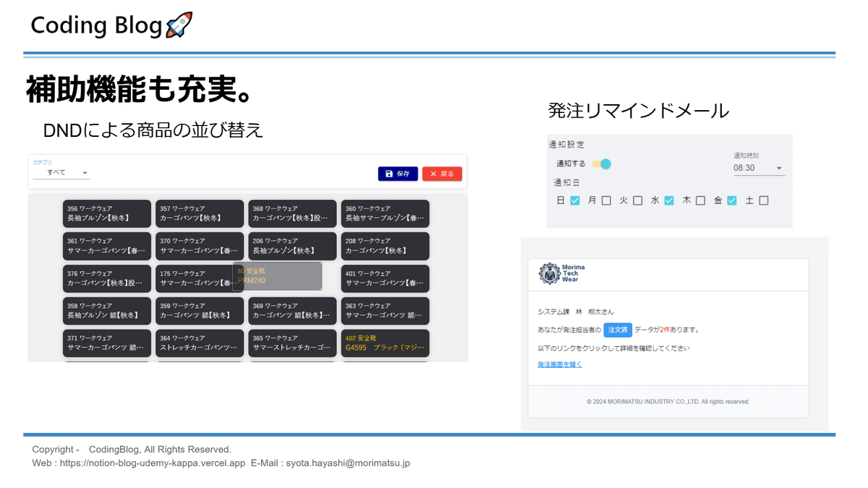Select the yellow 402 安全靴 G4595 product card
The image size is (868, 488).
[x=385, y=343]
